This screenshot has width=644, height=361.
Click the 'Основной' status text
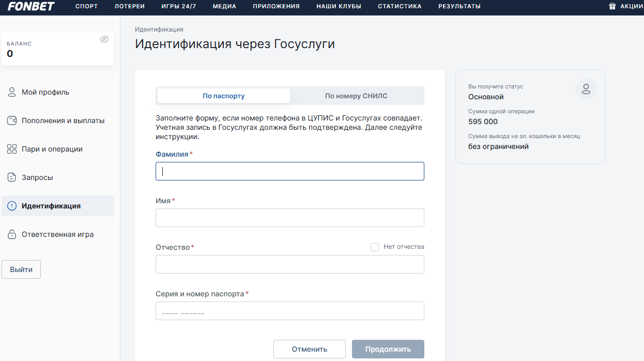(486, 97)
